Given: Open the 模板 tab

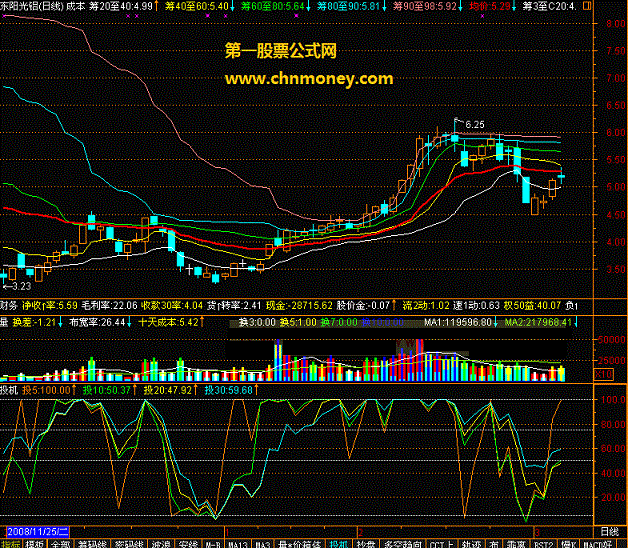Looking at the screenshot, I should click(35, 544).
